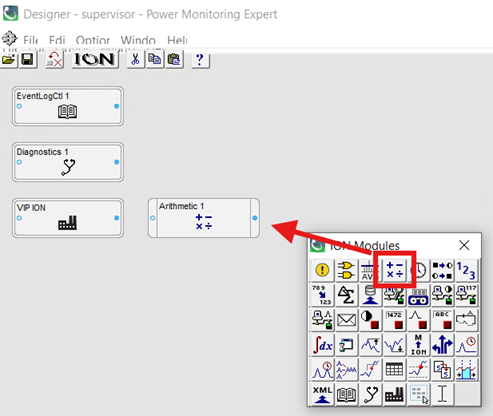Screen dimensions: 493x416
Task: Close the ION Modules palette
Action: point(464,245)
